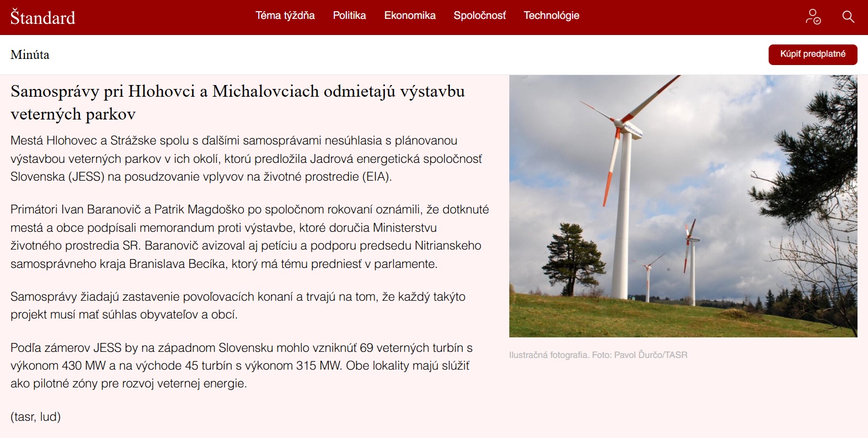Screen dimensions: 868x438
Task: Click the search magnifier icon
Action: pyautogui.click(x=848, y=17)
